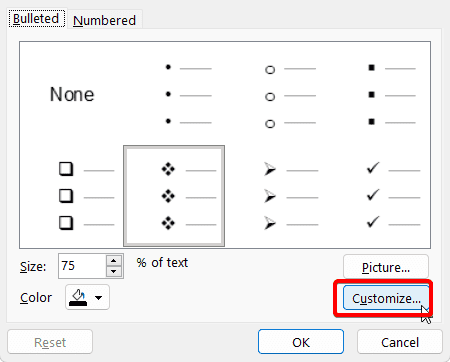450x362 pixels.
Task: Choose the arrow bullet style
Action: (x=276, y=196)
